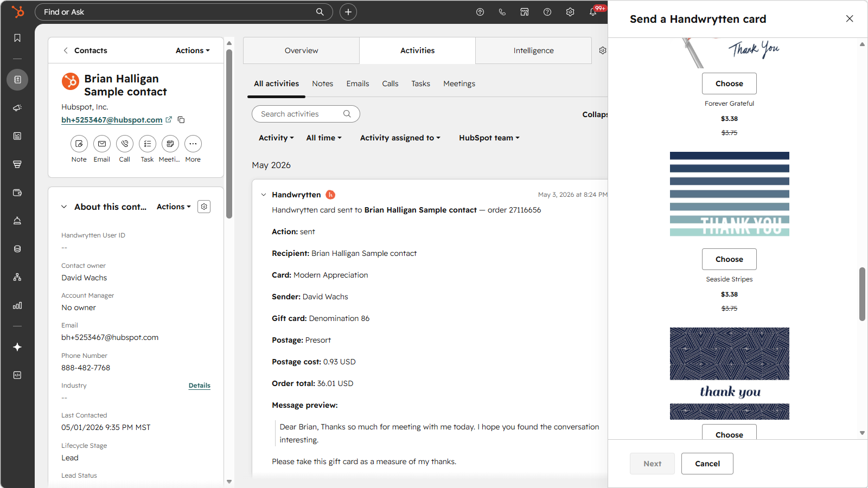Open the calling phone icon in top bar
This screenshot has height=488, width=868.
click(x=502, y=12)
